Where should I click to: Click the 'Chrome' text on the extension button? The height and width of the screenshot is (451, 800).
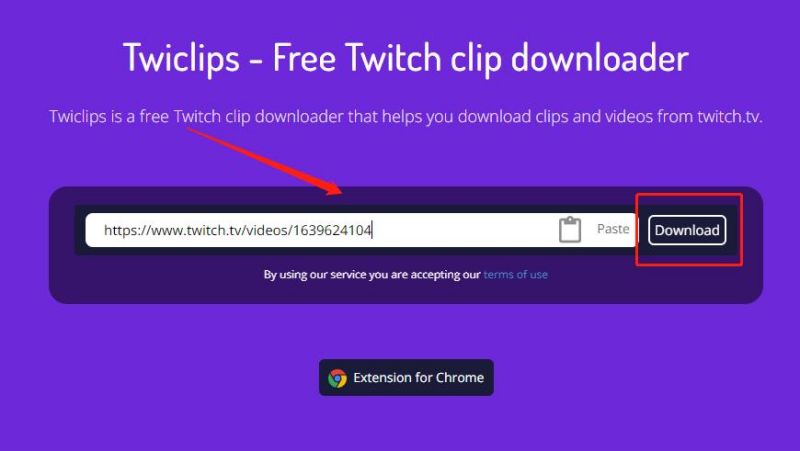pyautogui.click(x=460, y=378)
